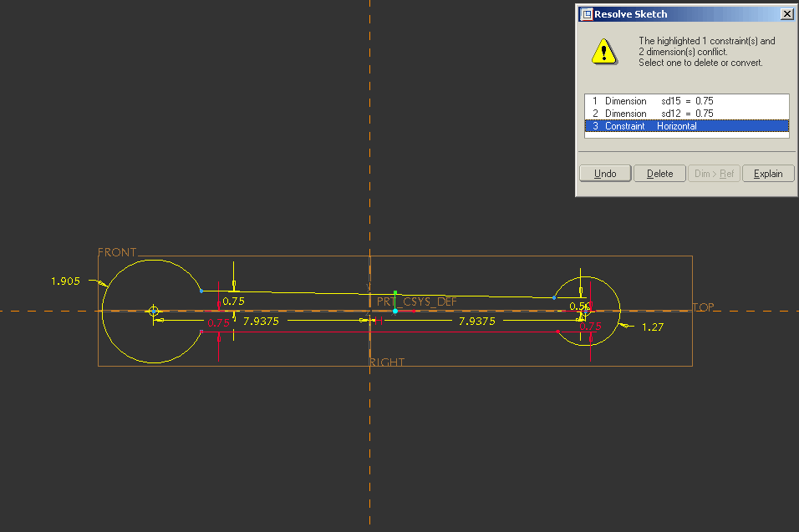
Task: Click the yellow 0.75 dimension value
Action: [233, 301]
